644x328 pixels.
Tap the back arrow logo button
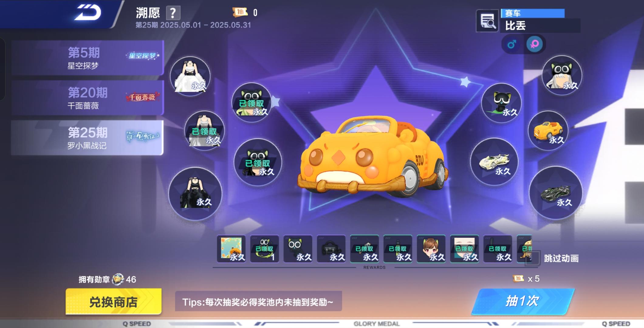coord(88,13)
